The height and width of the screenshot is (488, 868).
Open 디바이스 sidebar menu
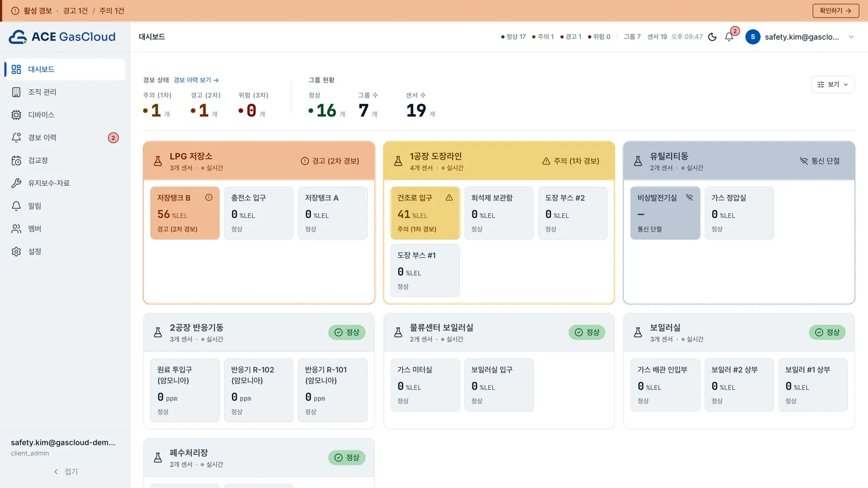[65, 115]
